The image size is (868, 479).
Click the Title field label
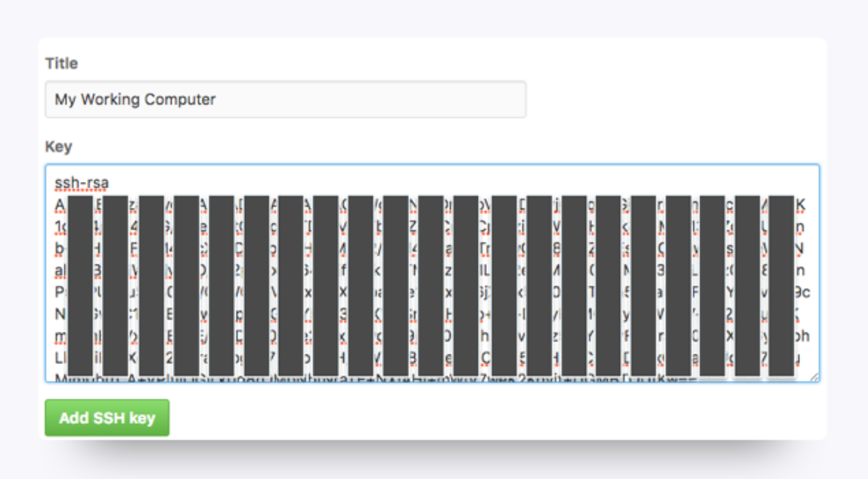click(x=61, y=63)
